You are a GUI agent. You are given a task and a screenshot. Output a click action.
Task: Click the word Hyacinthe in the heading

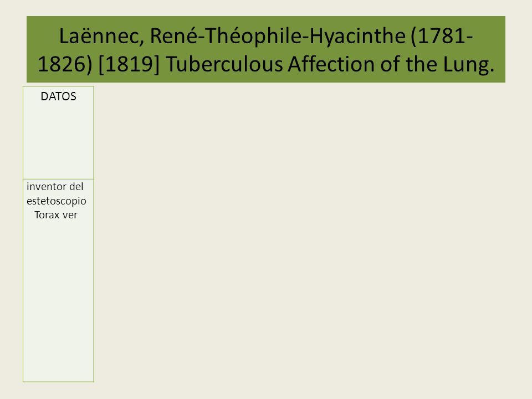click(357, 37)
